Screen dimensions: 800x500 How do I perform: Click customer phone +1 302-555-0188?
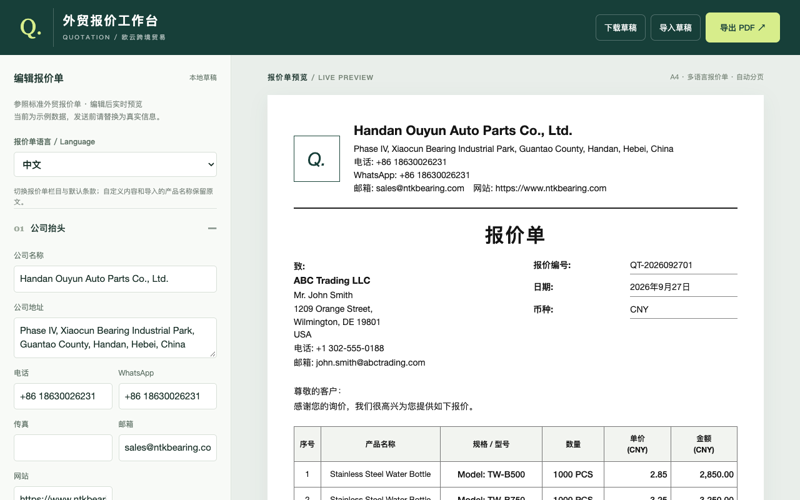(x=350, y=348)
